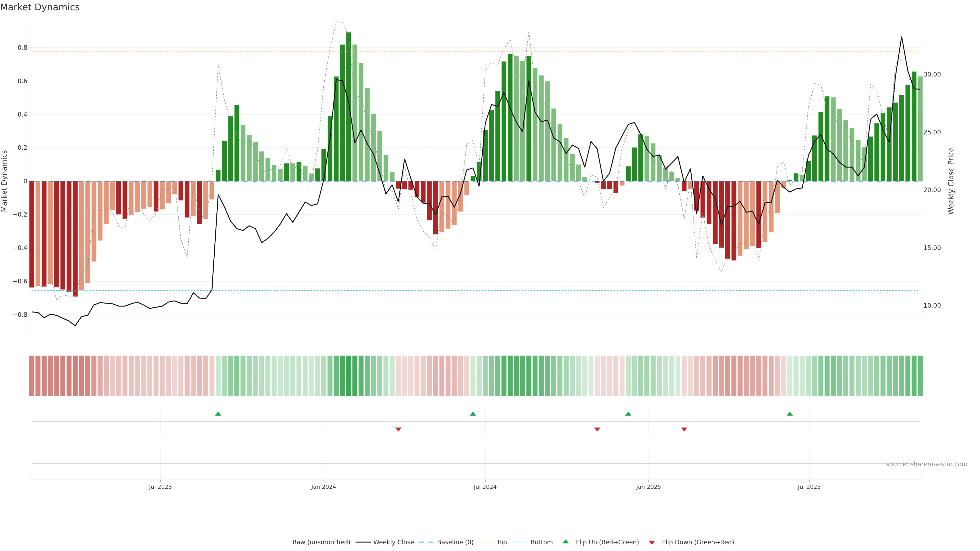Screen dimensions: 980x551
Task: Click the Market Dynamics chart title
Action: click(x=40, y=7)
